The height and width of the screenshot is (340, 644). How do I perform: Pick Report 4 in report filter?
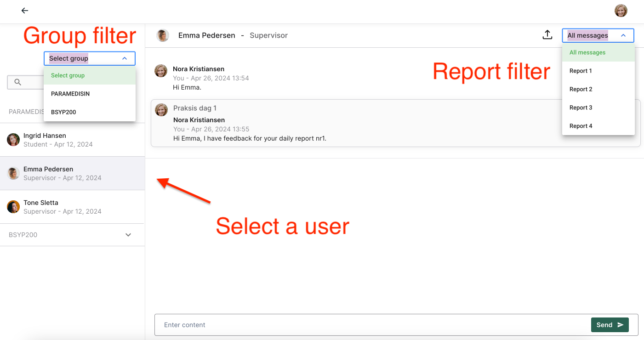click(x=581, y=126)
